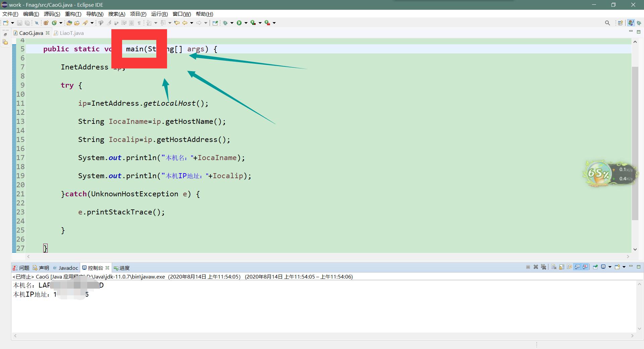Click the green Run button icon
Screen dimensions: 644x349
[x=239, y=23]
